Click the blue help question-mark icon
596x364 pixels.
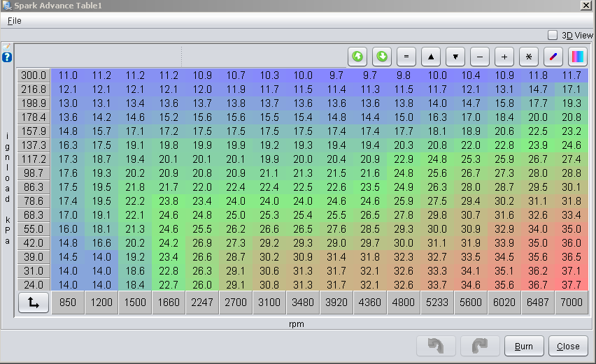[x=7, y=57]
